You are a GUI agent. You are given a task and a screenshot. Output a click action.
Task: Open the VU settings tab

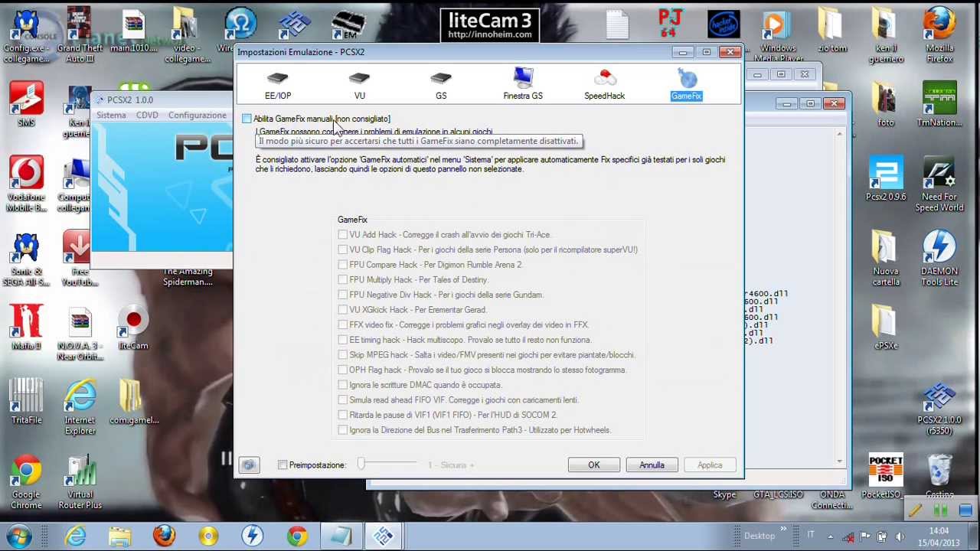(x=359, y=84)
